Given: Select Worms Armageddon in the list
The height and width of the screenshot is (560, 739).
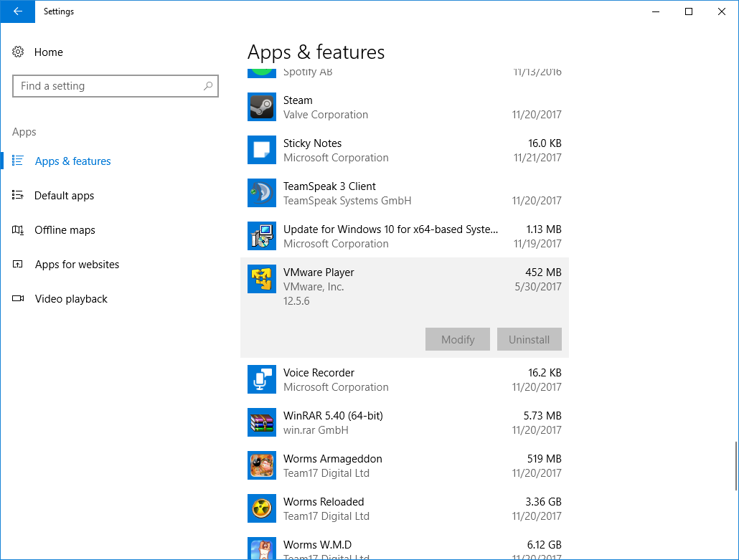Looking at the screenshot, I should pyautogui.click(x=405, y=465).
